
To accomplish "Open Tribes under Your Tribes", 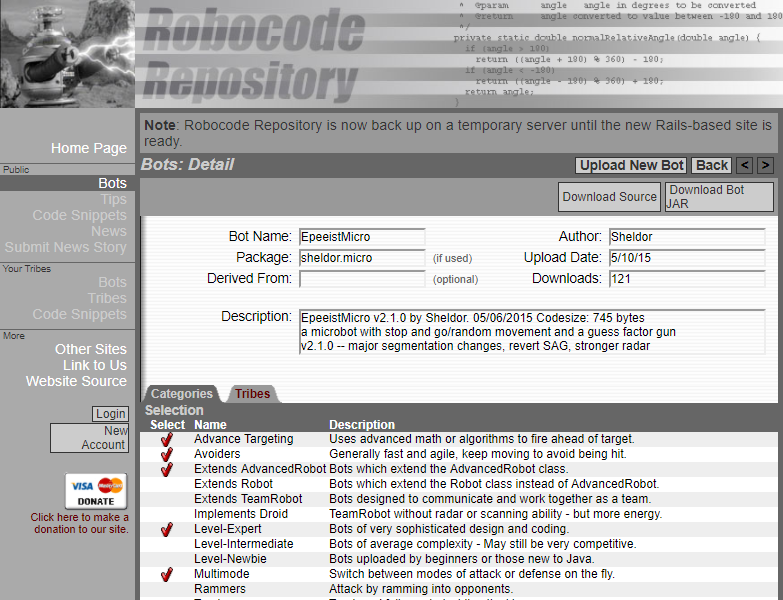I will click(107, 298).
